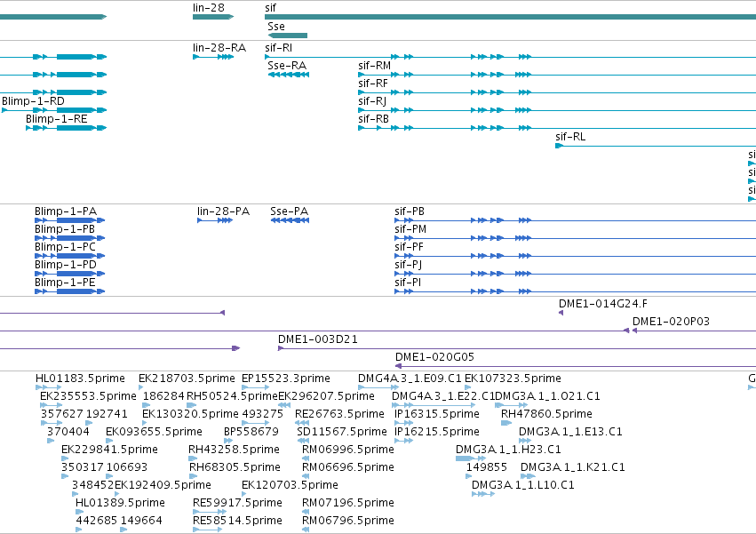Select EST EK235553.5prime
This screenshot has width=756, height=534.
[x=88, y=396]
